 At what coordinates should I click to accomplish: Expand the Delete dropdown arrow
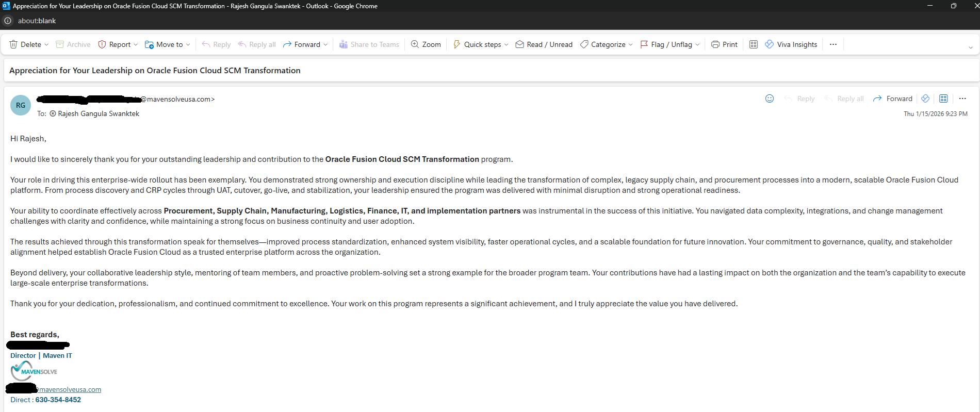click(46, 44)
